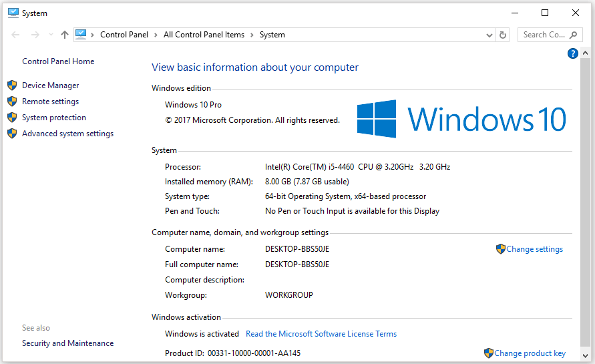Open Remote settings link
The height and width of the screenshot is (364, 595).
pyautogui.click(x=51, y=102)
